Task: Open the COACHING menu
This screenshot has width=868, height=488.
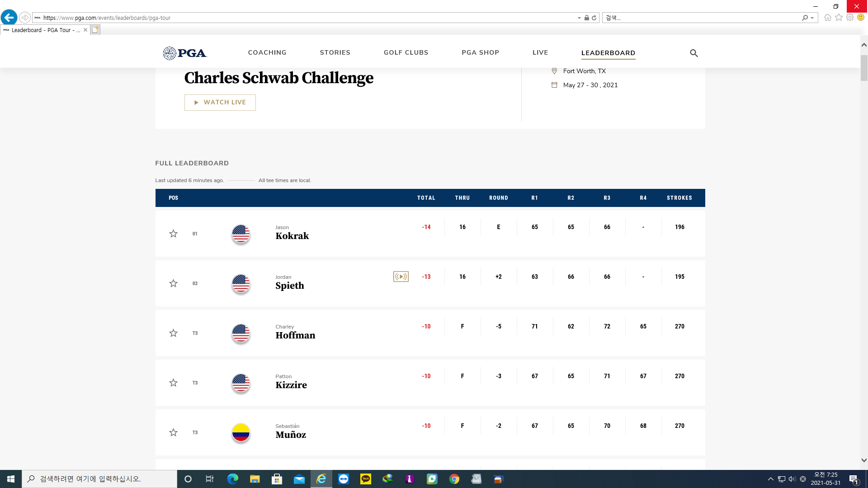Action: (x=267, y=52)
